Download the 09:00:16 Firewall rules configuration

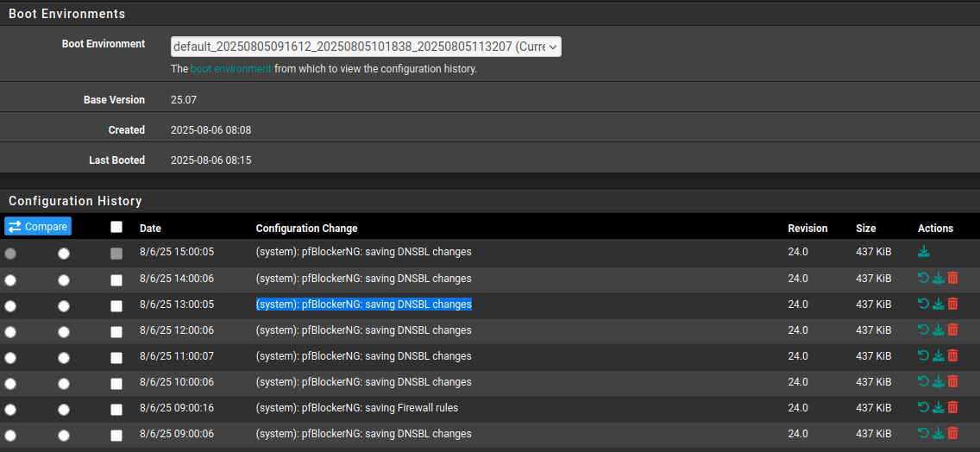pos(938,408)
